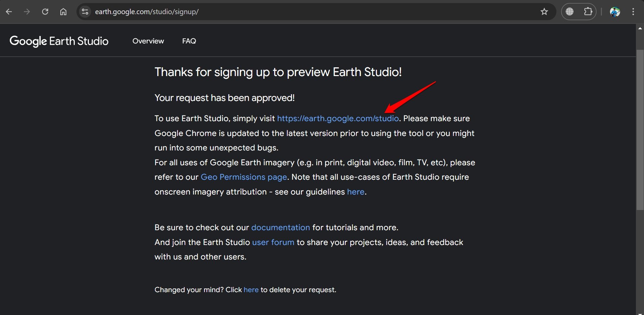
Task: Open the FAQ navigation item
Action: pyautogui.click(x=189, y=41)
